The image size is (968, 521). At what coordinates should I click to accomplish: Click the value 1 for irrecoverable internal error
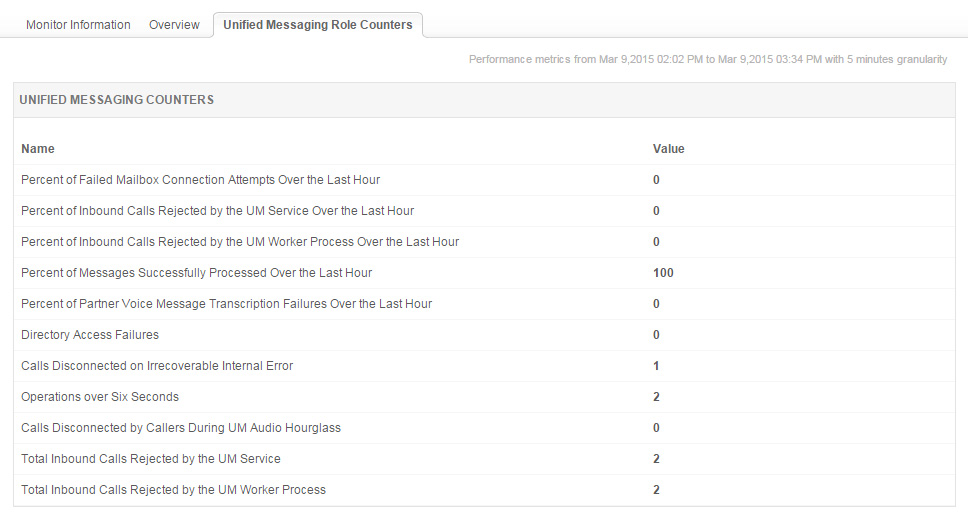(656, 366)
